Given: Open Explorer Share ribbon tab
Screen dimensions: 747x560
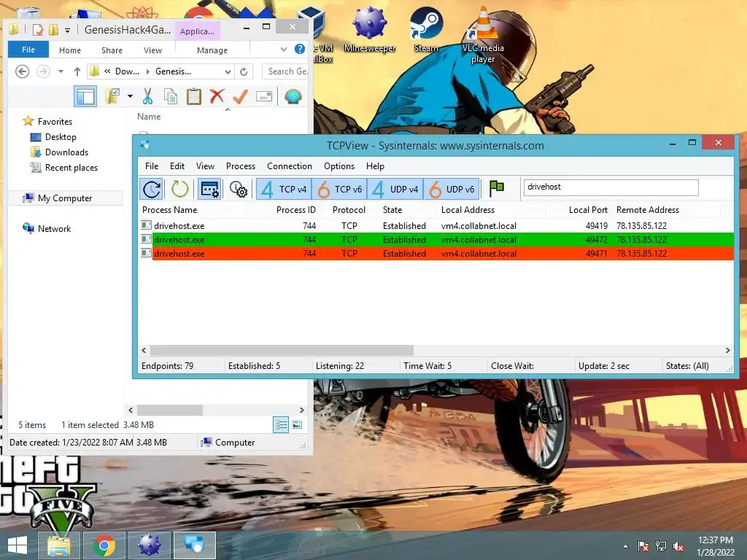Looking at the screenshot, I should tap(112, 50).
